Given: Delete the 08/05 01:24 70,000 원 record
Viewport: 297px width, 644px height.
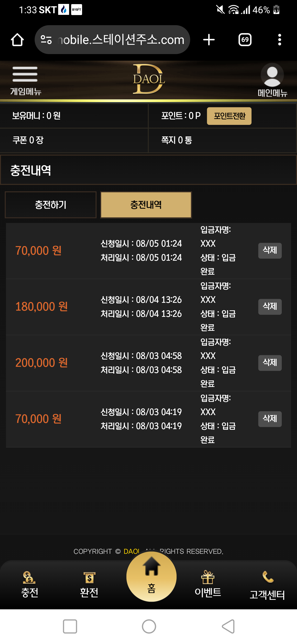Looking at the screenshot, I should [270, 251].
